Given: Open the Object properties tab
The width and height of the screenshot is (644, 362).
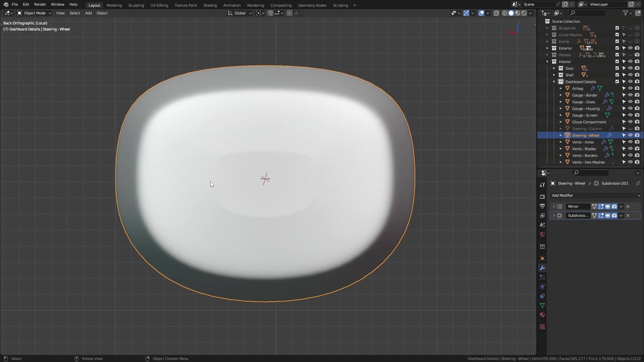Looking at the screenshot, I should 542,258.
